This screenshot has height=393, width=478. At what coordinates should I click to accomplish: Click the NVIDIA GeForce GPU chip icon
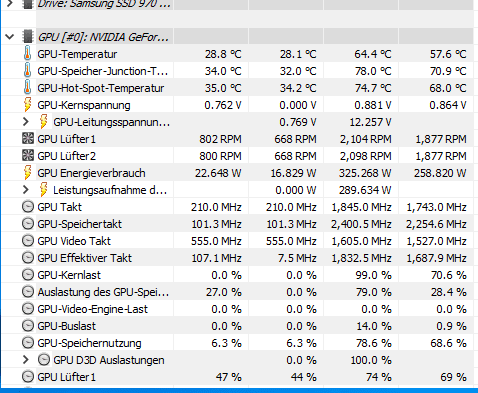tap(28, 37)
